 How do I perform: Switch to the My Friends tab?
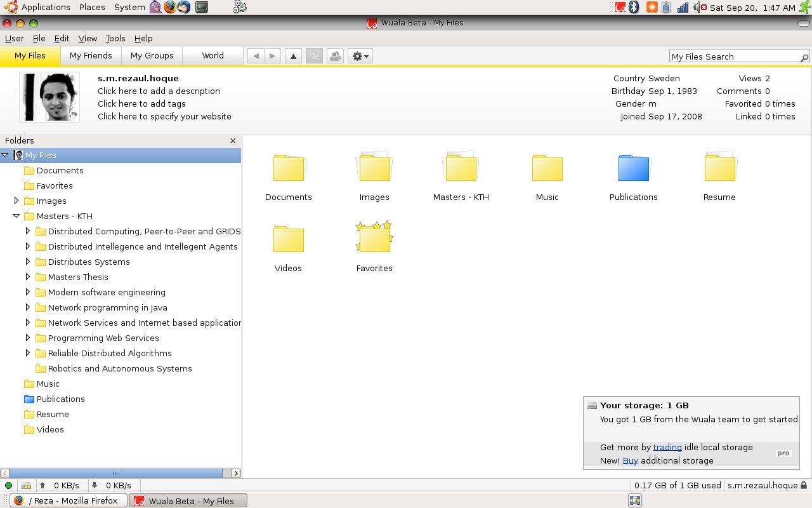[91, 56]
